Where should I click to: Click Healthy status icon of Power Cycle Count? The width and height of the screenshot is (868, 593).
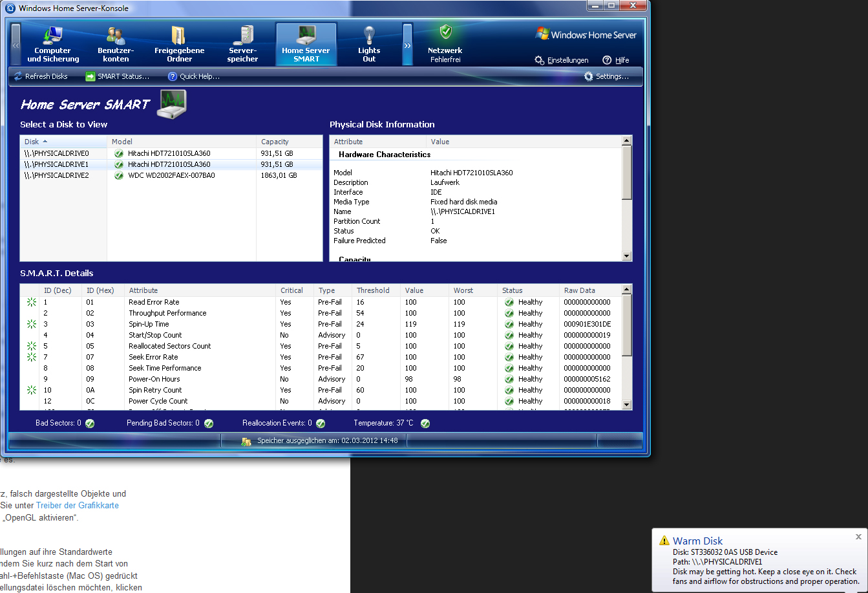click(x=509, y=401)
